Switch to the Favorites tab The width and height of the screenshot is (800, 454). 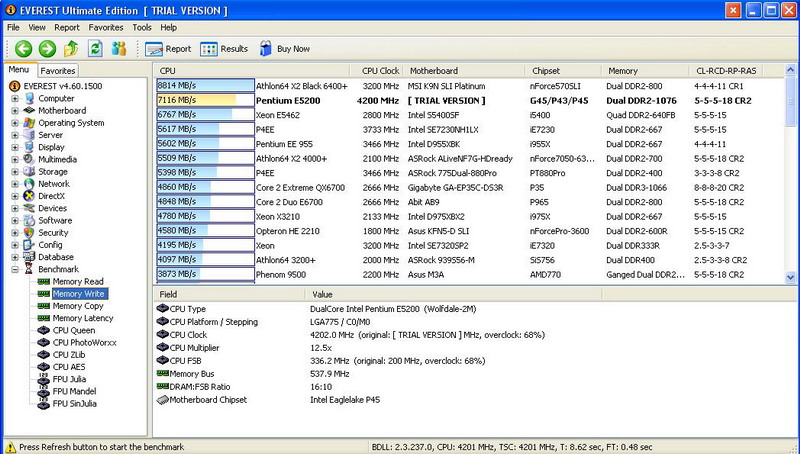[x=58, y=71]
